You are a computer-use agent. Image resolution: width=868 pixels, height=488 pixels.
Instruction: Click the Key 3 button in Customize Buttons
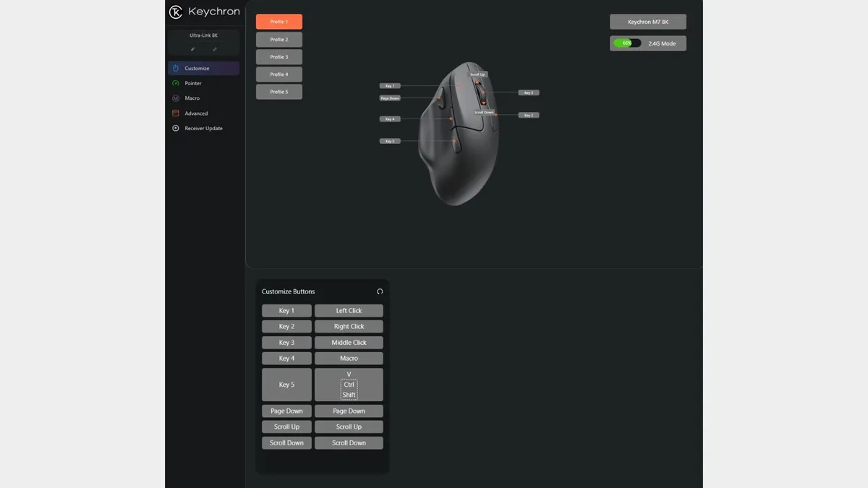(x=287, y=343)
